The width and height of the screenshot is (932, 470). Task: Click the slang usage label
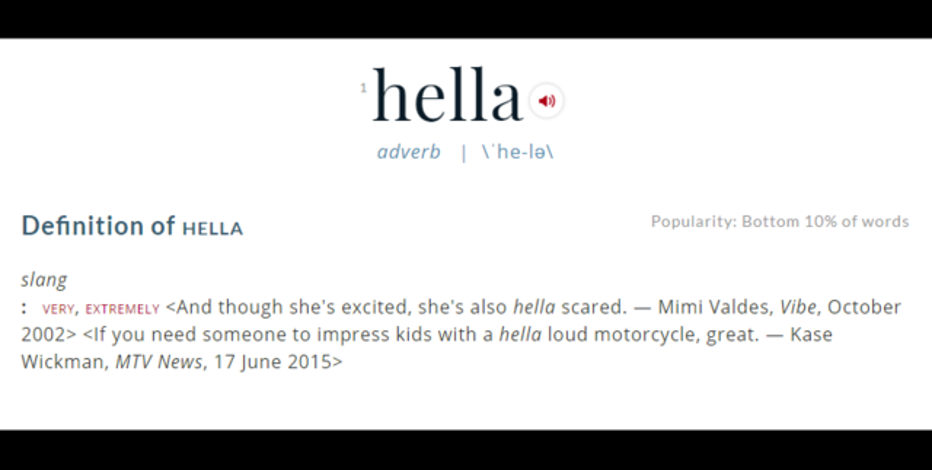coord(44,280)
